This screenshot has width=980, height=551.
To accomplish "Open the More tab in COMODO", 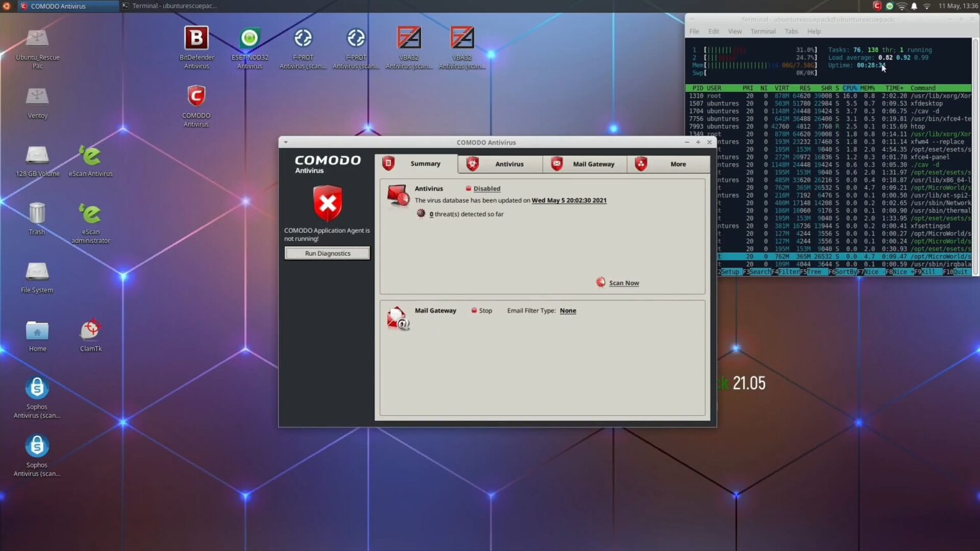I will coord(669,164).
